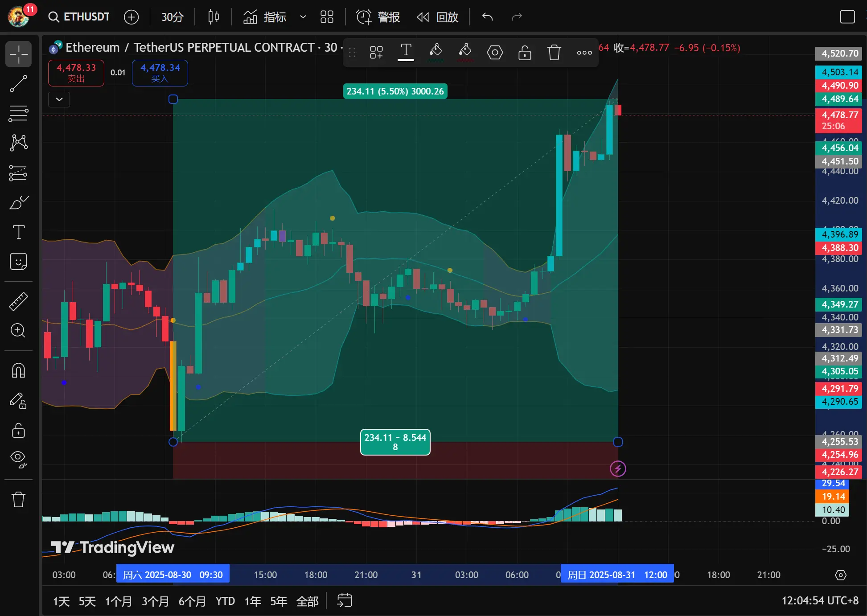Screen dimensions: 867x616
Task: Open drawing templates in floating toolbar
Action: [376, 53]
